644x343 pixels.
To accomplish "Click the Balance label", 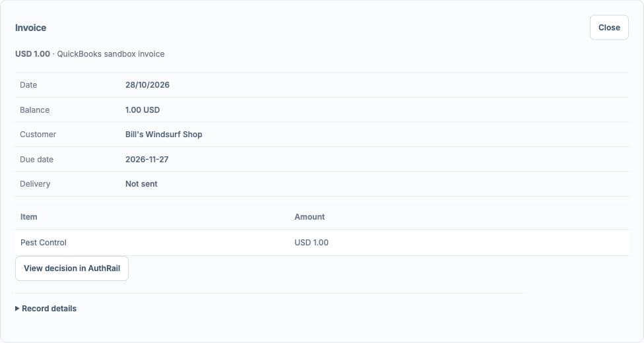I will [34, 110].
